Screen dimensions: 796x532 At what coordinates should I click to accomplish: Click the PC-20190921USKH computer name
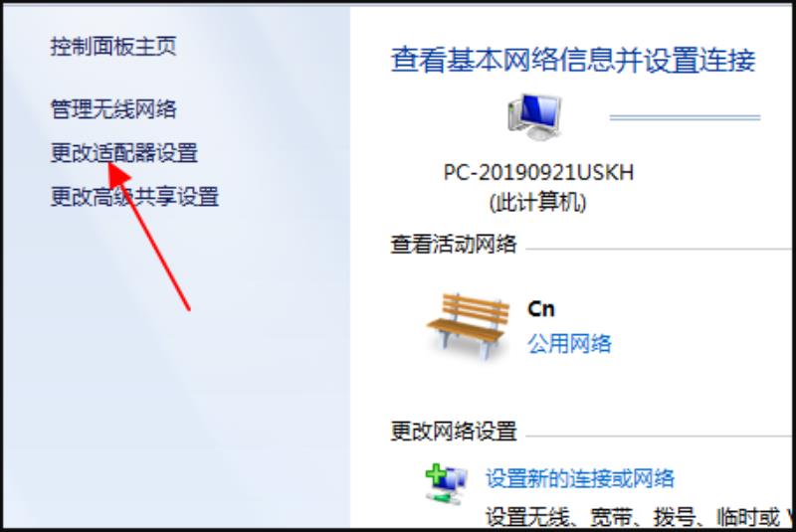[x=538, y=173]
